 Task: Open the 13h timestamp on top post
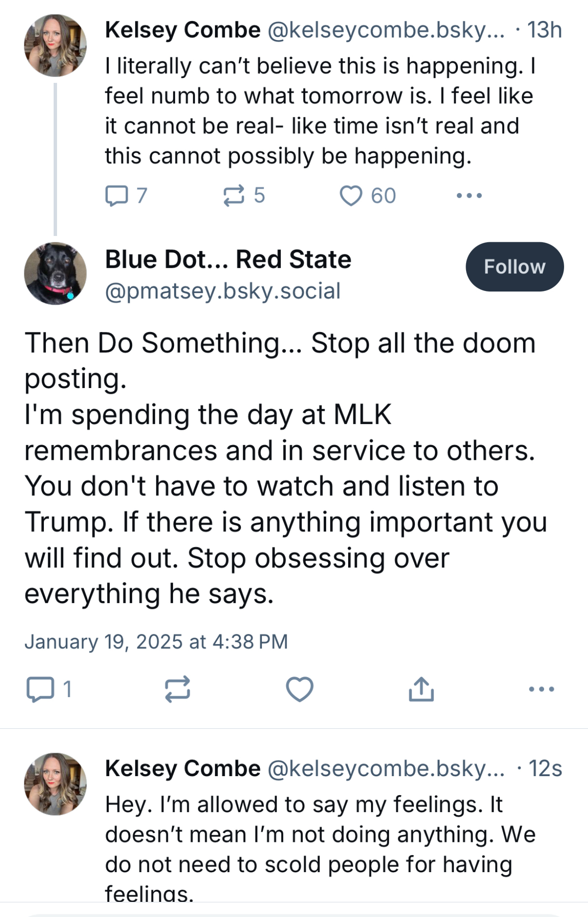tap(544, 30)
